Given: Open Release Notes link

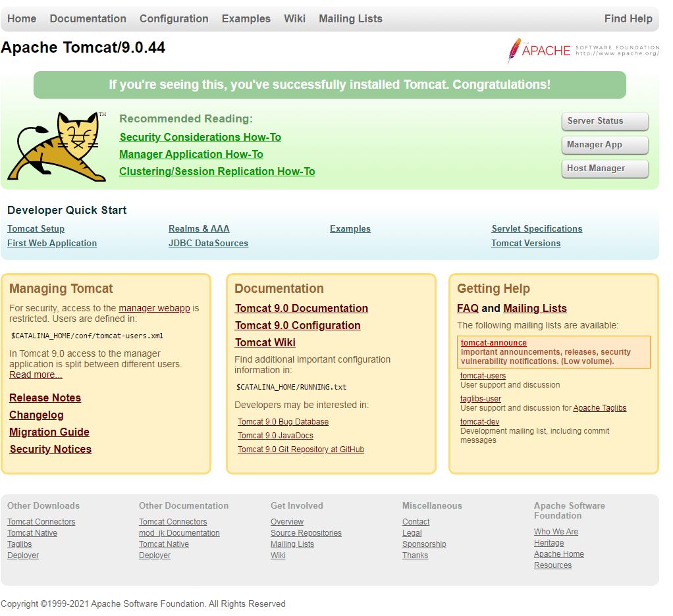Looking at the screenshot, I should pos(45,398).
